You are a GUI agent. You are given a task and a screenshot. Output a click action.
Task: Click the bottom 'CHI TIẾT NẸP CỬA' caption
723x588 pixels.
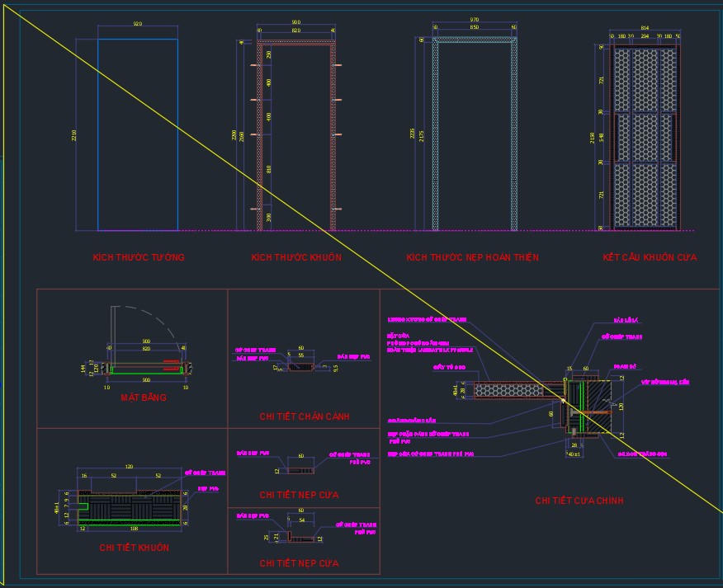pyautogui.click(x=299, y=563)
